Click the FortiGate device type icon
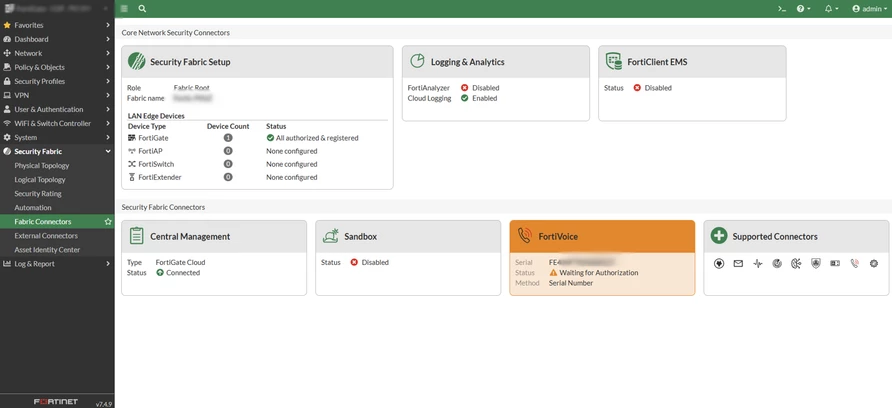The image size is (892, 408). [x=133, y=138]
